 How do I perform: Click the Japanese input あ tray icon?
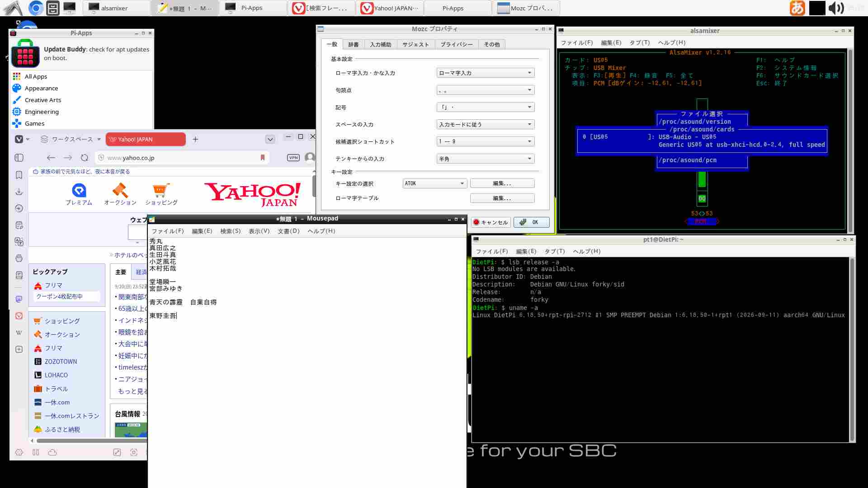(797, 8)
